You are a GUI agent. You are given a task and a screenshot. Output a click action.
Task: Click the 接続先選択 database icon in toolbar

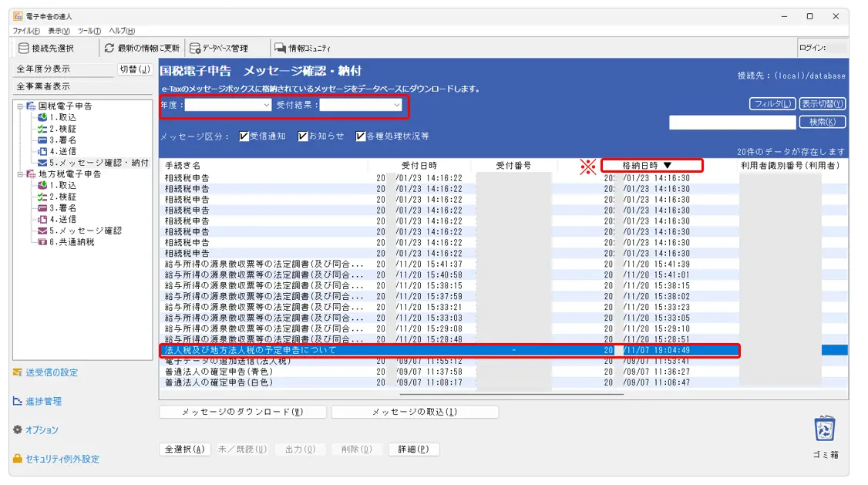24,48
